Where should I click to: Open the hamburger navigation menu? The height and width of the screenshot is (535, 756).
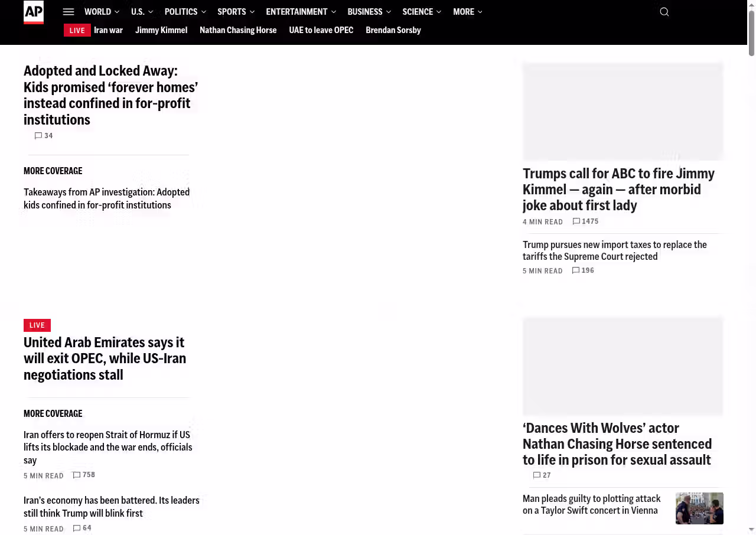pyautogui.click(x=69, y=12)
